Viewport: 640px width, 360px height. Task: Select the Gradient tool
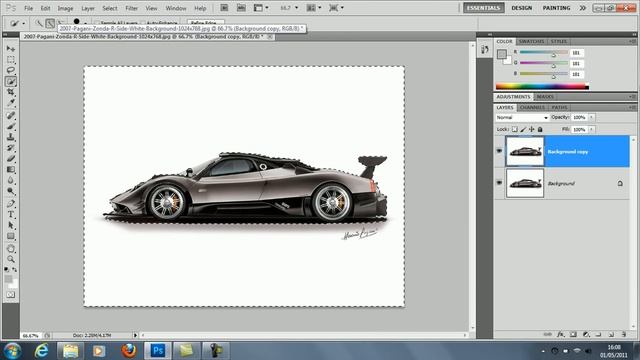(11, 169)
